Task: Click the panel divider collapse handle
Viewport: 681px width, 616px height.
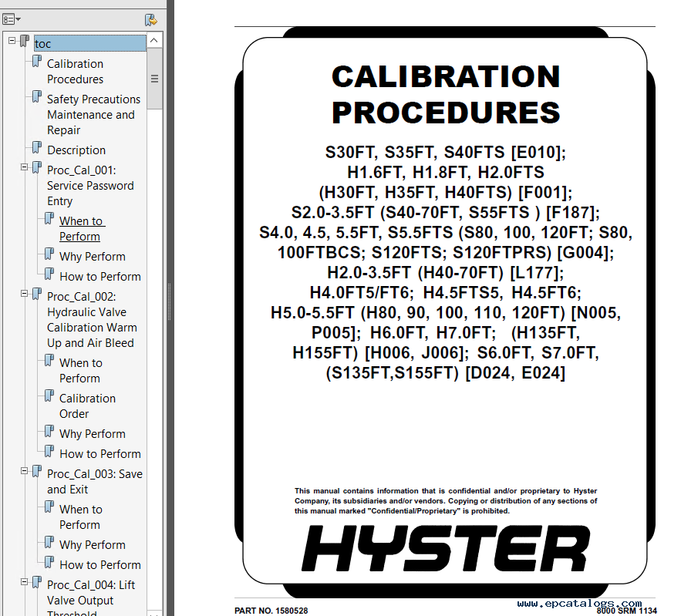Action: (x=170, y=301)
